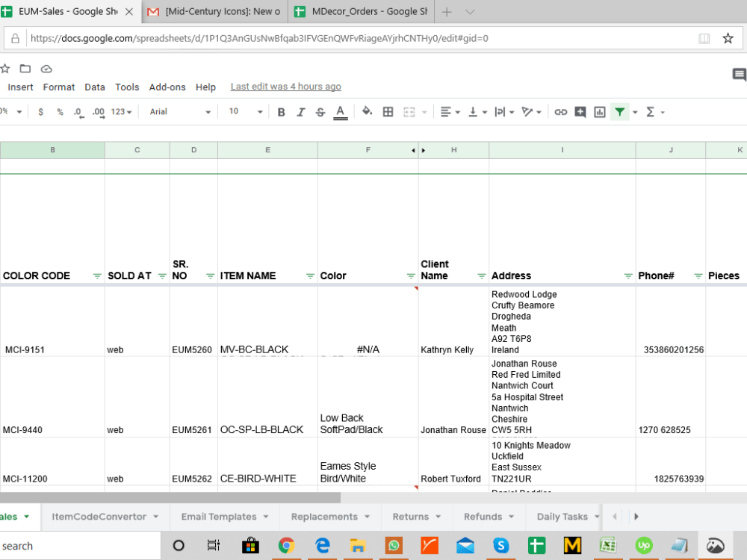Screen dimensions: 747x560
Task: Click the cloud save status icon
Action: 46,69
